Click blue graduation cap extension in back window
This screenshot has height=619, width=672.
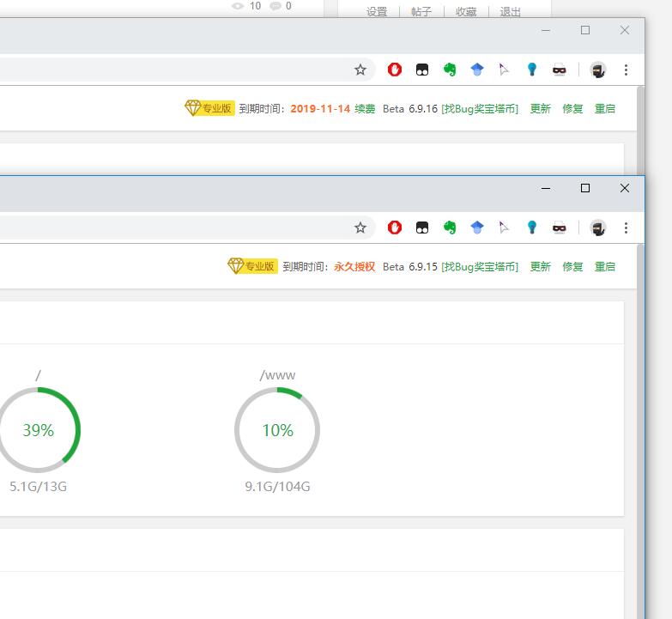pos(477,70)
